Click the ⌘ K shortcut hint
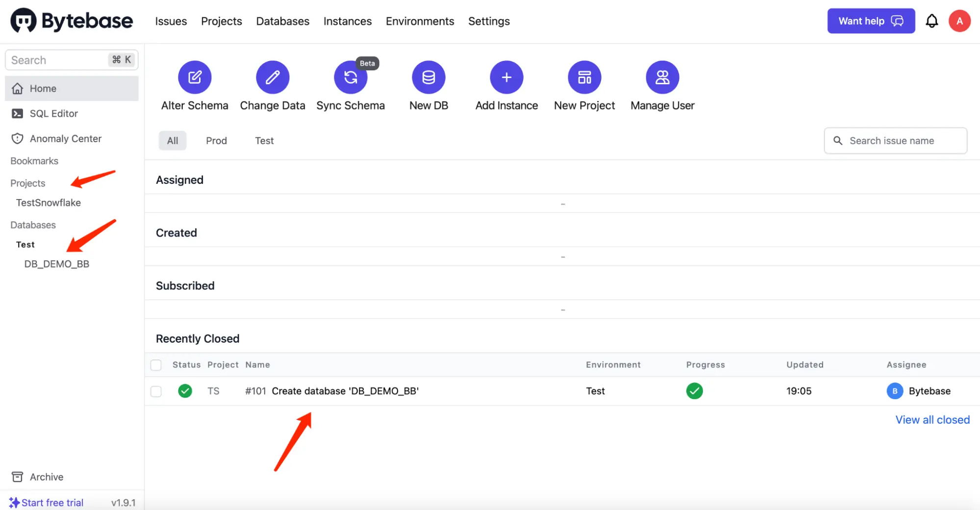The height and width of the screenshot is (510, 980). pyautogui.click(x=122, y=60)
